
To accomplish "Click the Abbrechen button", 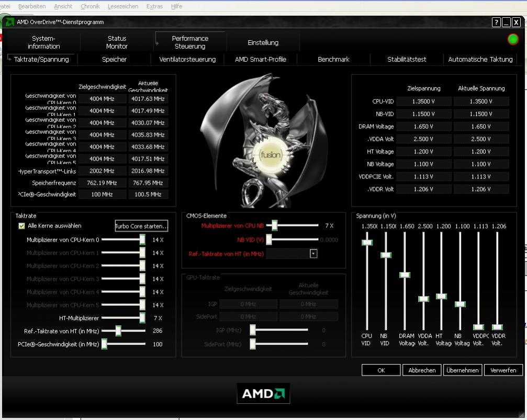I will point(422,370).
